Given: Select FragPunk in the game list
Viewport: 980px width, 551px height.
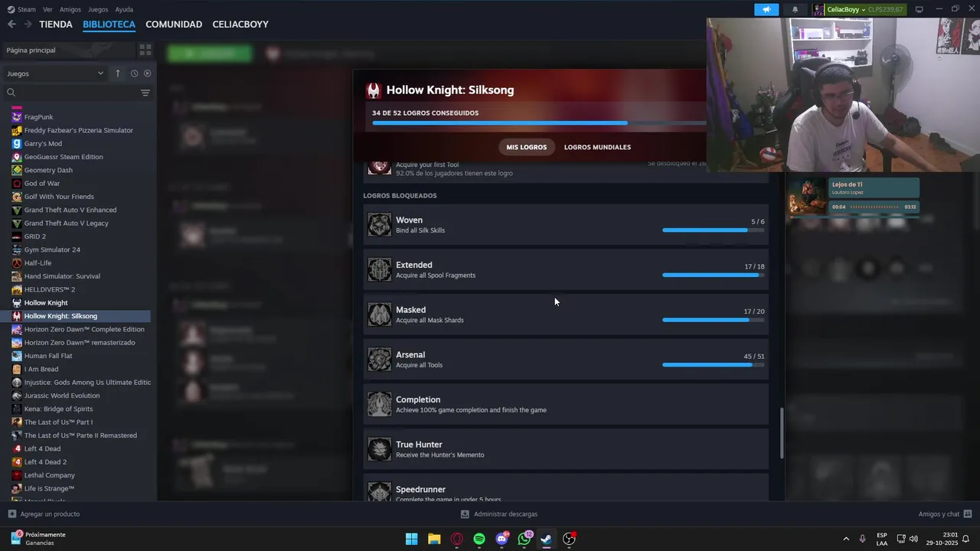Looking at the screenshot, I should coord(38,117).
